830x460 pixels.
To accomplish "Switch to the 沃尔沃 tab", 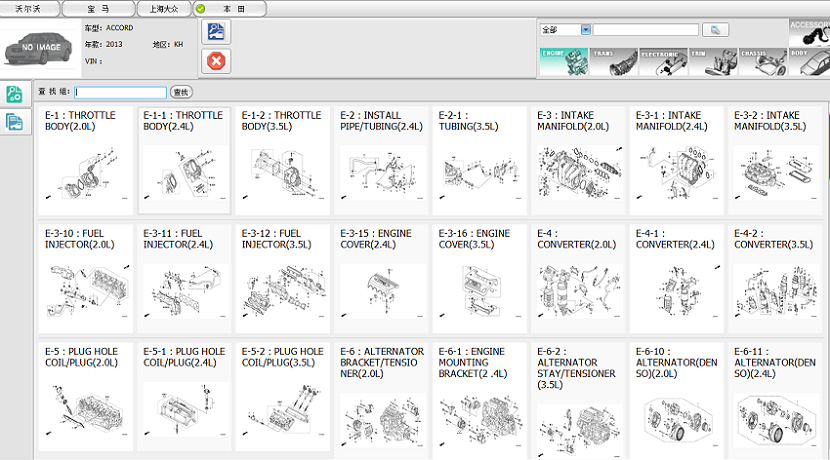I will point(31,8).
